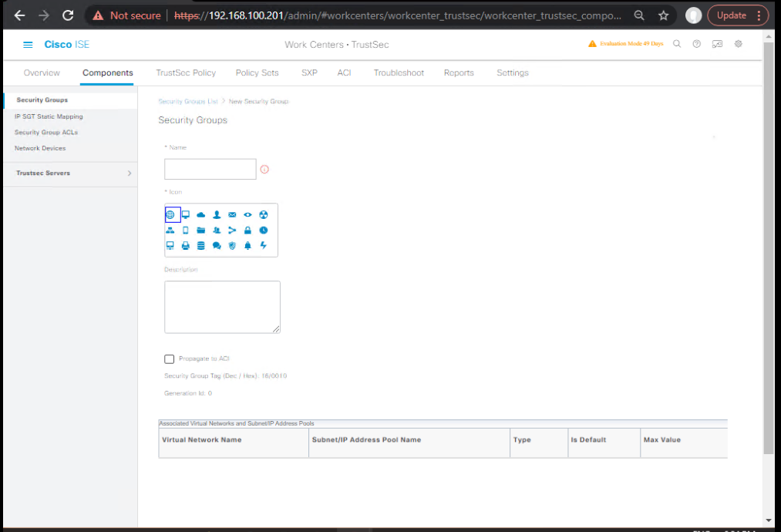Open the browser profile avatar
The image size is (781, 532).
tap(693, 15)
